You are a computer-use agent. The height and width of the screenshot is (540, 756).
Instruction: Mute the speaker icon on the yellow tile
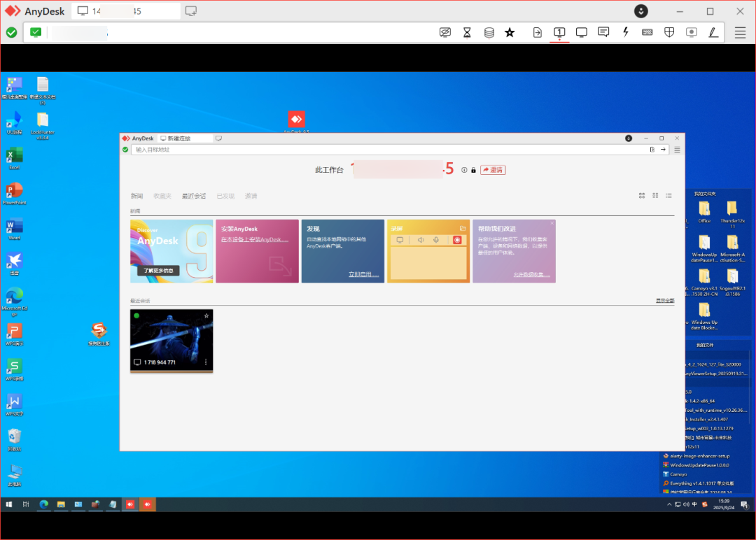tap(421, 240)
